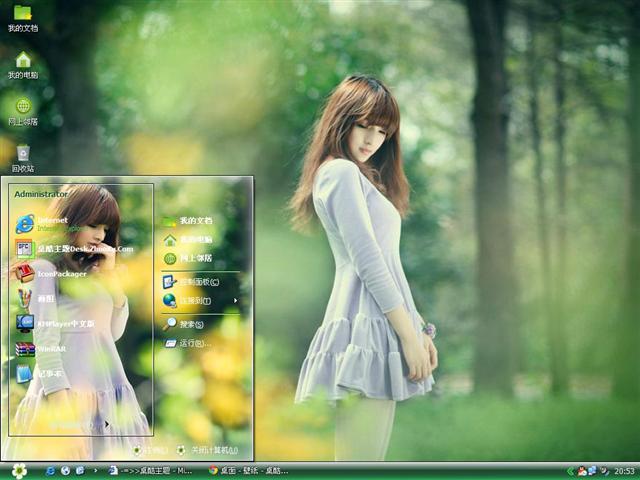The width and height of the screenshot is (640, 480).
Task: Open 我的电脑 in start menu right pane
Action: pos(187,240)
